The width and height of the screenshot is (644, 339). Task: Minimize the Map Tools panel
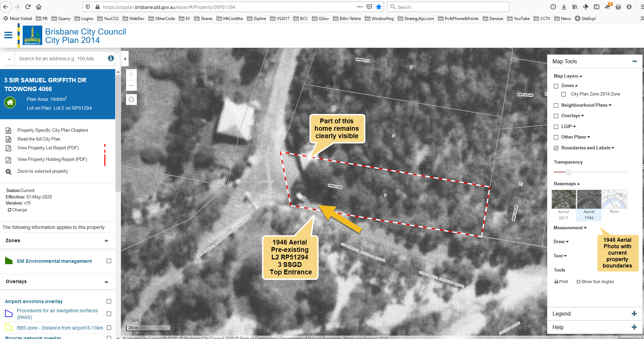pos(635,61)
